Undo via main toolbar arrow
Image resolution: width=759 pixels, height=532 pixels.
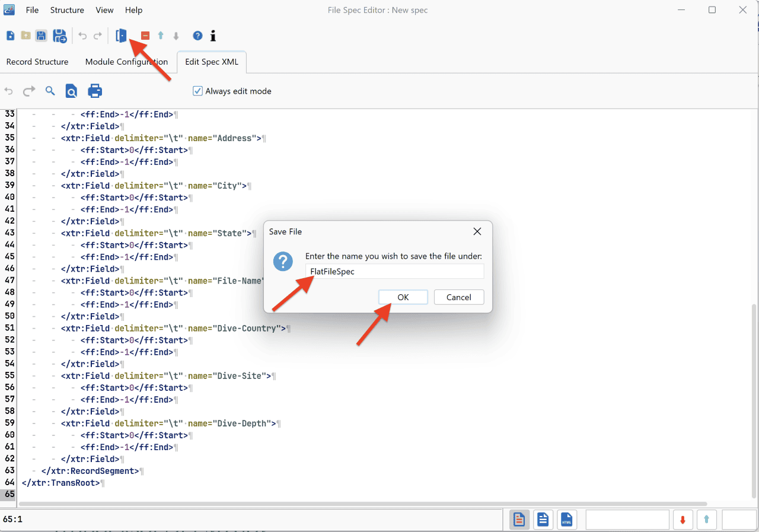pos(82,36)
